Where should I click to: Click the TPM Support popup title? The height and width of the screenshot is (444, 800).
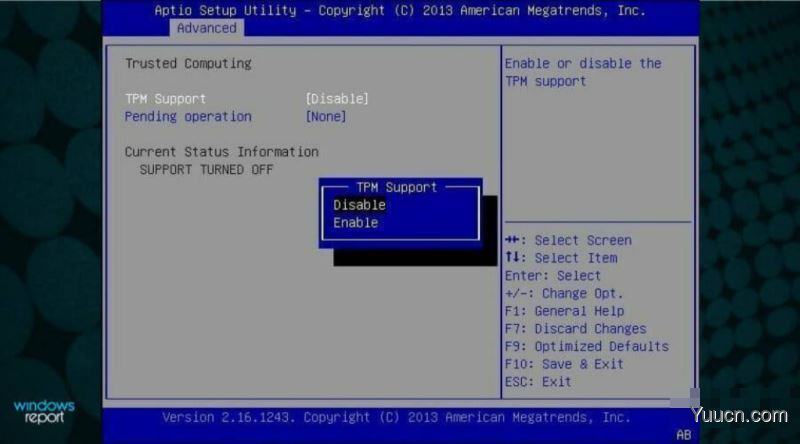click(x=396, y=187)
